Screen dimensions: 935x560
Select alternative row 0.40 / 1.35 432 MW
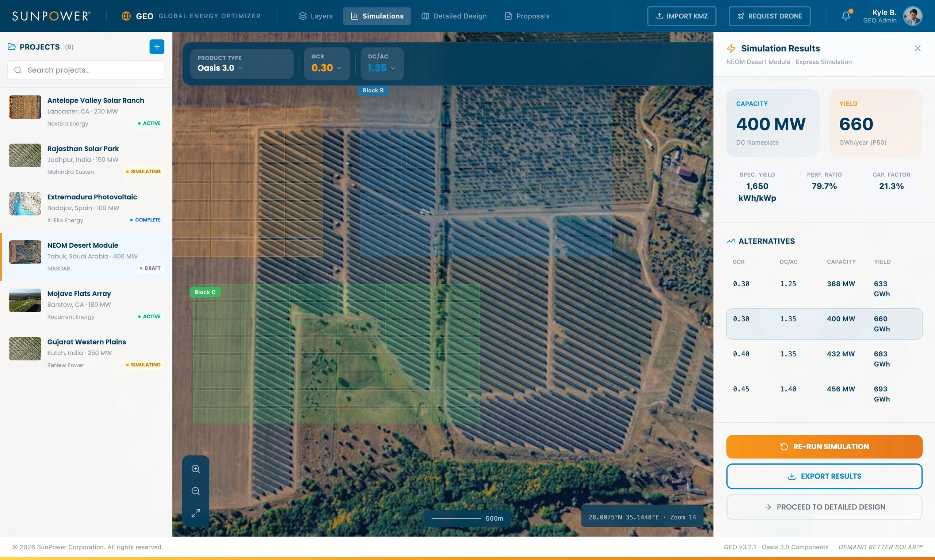coord(824,359)
